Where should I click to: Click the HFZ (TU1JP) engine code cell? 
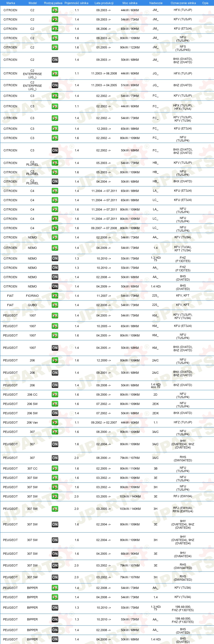(x=183, y=422)
